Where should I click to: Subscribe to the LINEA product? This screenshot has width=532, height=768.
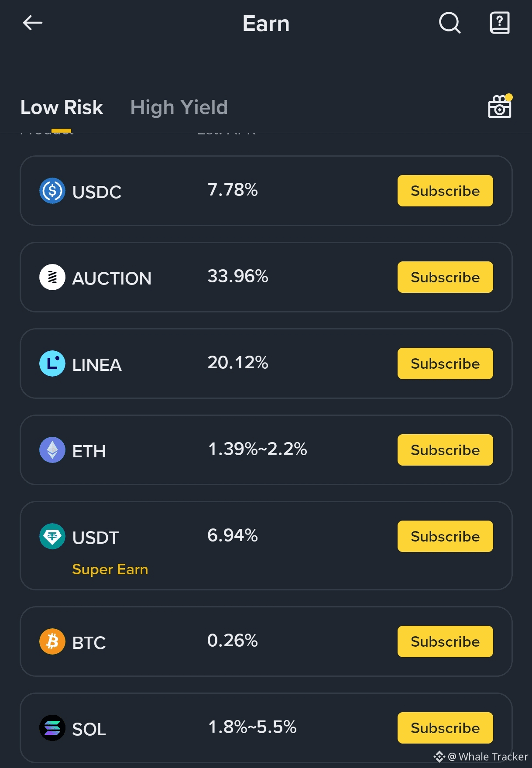pos(445,363)
